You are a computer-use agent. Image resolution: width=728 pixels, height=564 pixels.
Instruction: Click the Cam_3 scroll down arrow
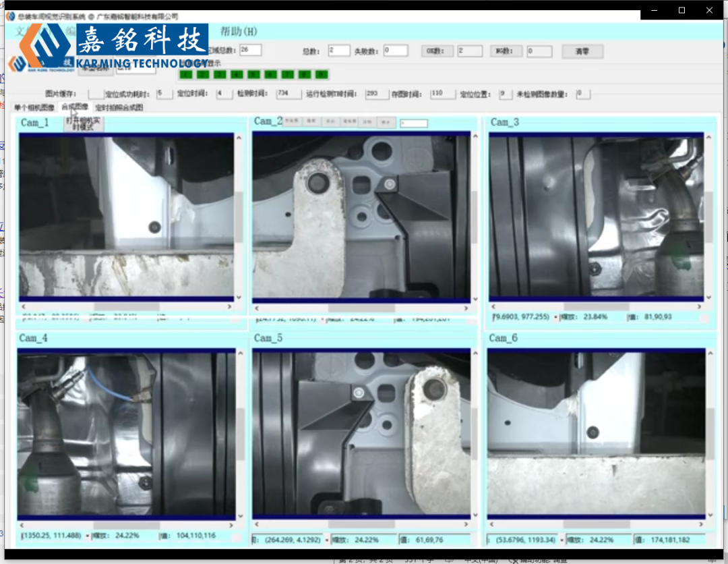tap(709, 298)
